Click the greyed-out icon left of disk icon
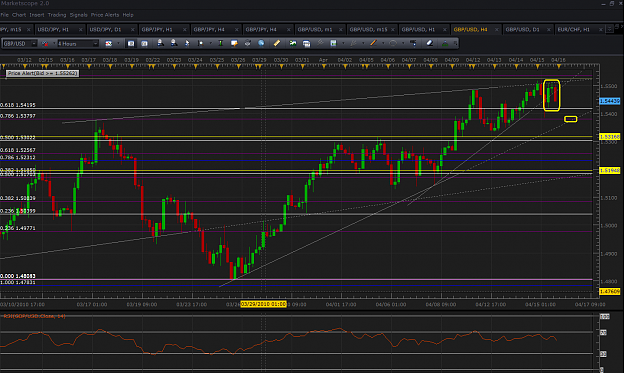Screen dimensions: 625x373 point(320,43)
